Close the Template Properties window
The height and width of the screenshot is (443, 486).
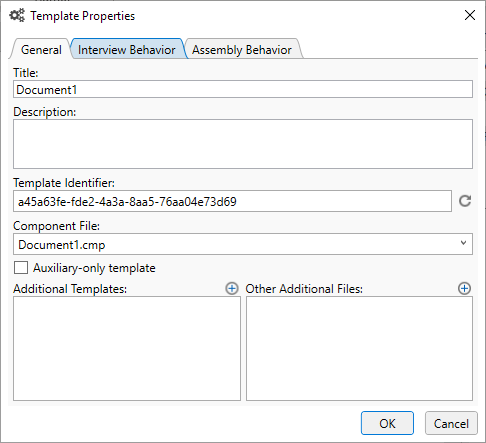(470, 15)
